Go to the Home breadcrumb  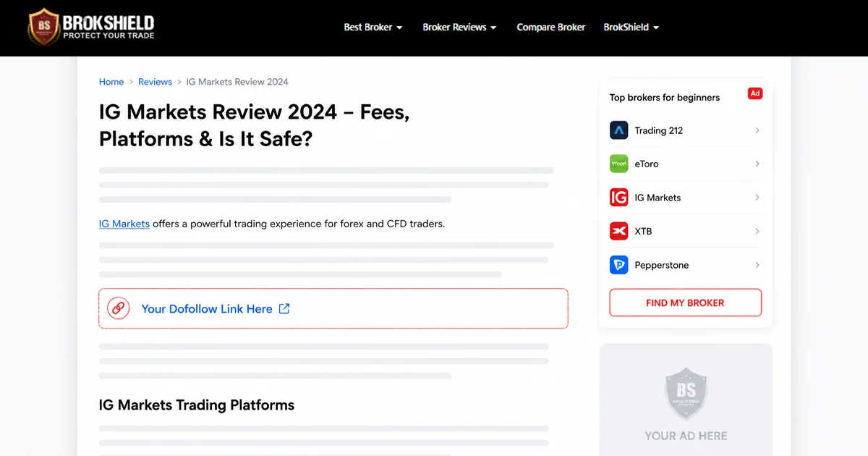(111, 82)
